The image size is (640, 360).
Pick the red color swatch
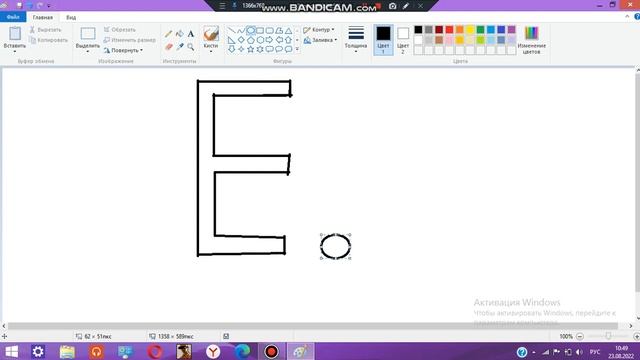point(449,29)
